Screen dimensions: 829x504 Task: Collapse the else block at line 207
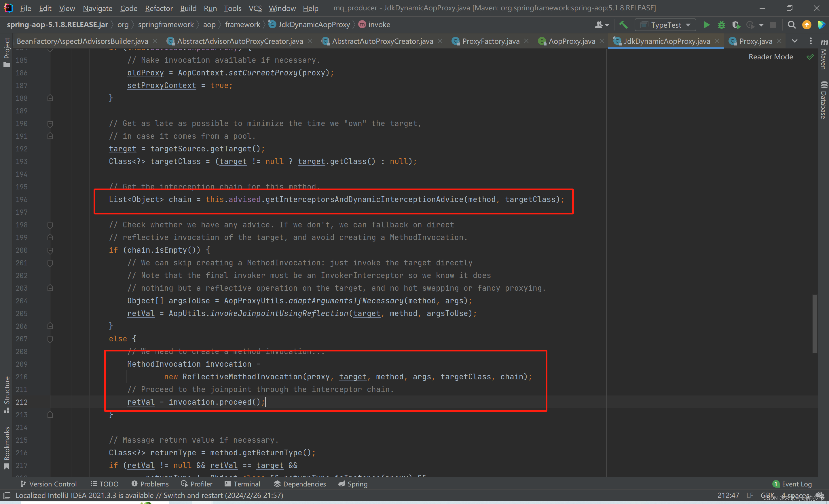[x=50, y=339]
